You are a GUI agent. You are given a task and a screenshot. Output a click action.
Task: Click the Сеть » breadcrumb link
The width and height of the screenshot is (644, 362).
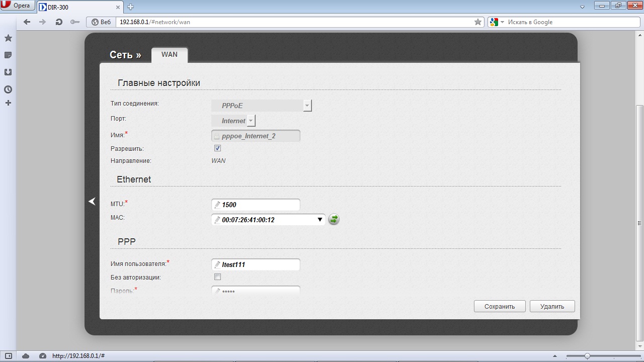tap(125, 55)
